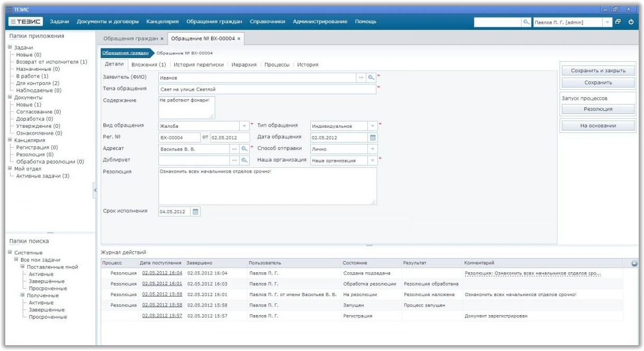The width and height of the screenshot is (644, 351).
Task: Click the magnifier icon in Дублирует field
Action: click(244, 160)
